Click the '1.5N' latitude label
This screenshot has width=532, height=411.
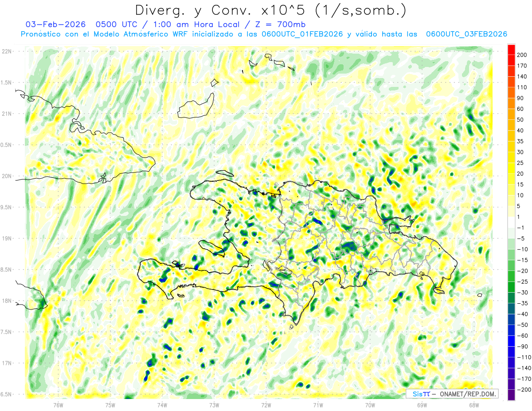[6, 82]
